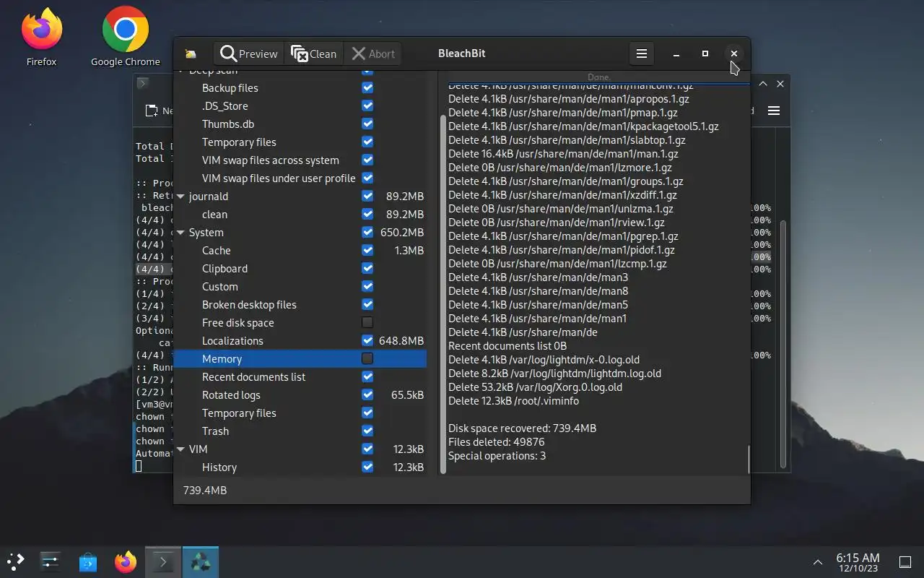Click the Preview button
Screen dimensions: 924x578
click(x=249, y=53)
